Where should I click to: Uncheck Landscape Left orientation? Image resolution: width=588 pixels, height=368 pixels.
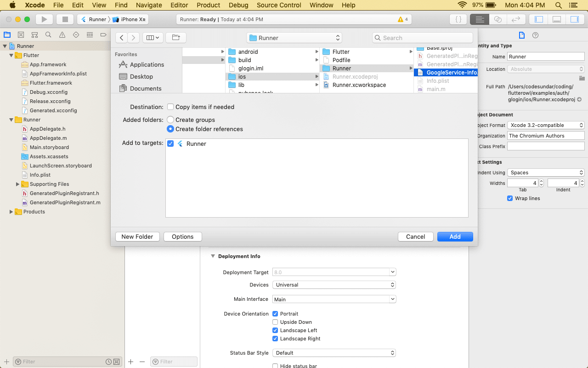tap(275, 330)
